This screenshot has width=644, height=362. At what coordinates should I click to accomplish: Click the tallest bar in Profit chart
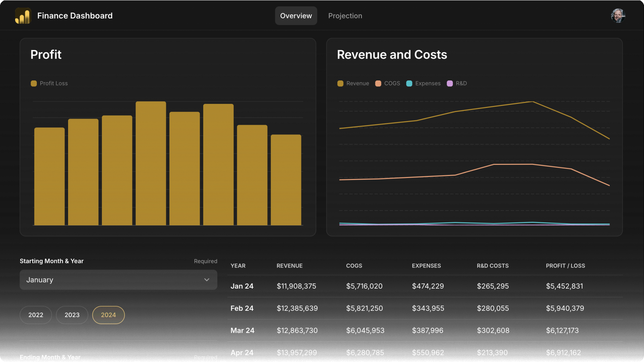tap(151, 163)
